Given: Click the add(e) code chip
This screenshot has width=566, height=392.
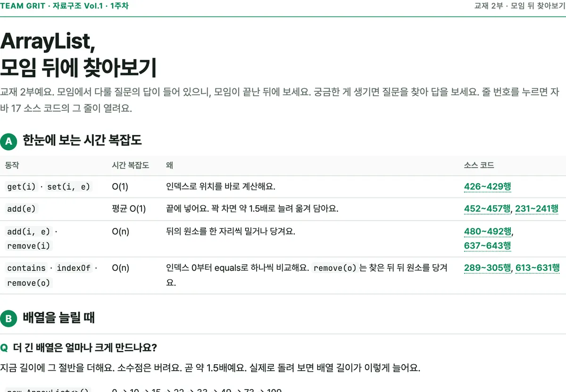Looking at the screenshot, I should point(21,209).
